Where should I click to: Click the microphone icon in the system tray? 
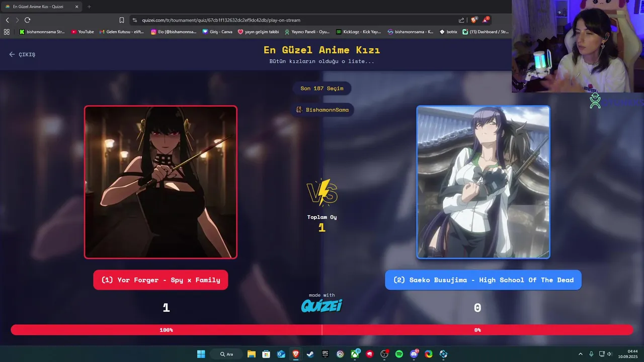(x=591, y=354)
